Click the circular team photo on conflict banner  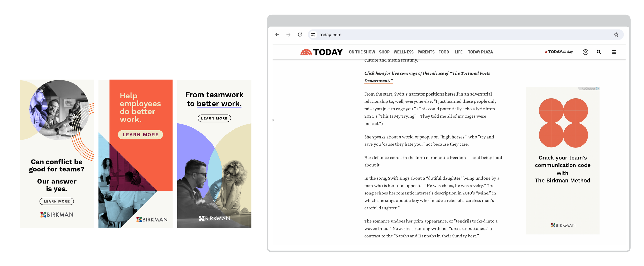(x=59, y=110)
